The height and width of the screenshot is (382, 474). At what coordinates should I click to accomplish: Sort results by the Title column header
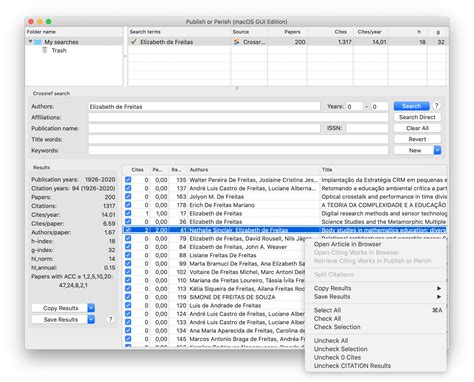(383, 170)
